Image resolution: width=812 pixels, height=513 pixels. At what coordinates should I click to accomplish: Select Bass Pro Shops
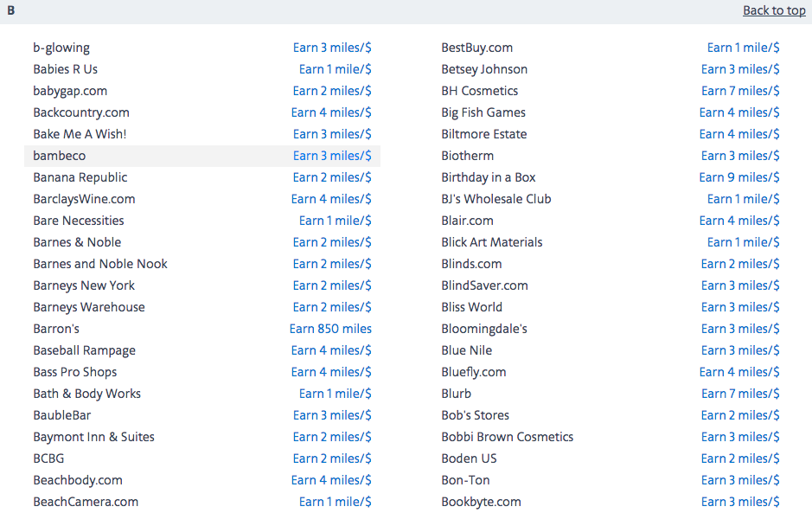point(75,372)
